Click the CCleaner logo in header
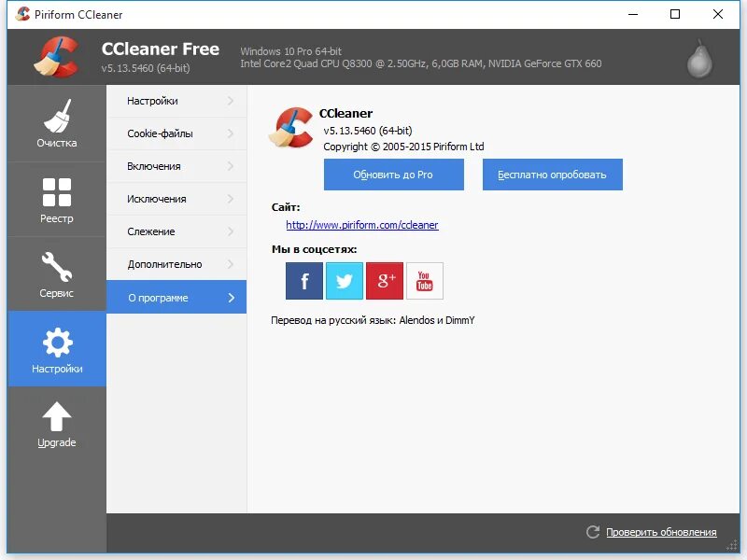The height and width of the screenshot is (560, 747). click(57, 57)
